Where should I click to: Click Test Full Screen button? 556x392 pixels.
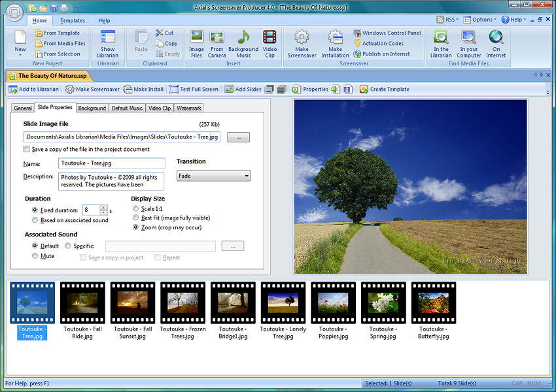pyautogui.click(x=194, y=90)
